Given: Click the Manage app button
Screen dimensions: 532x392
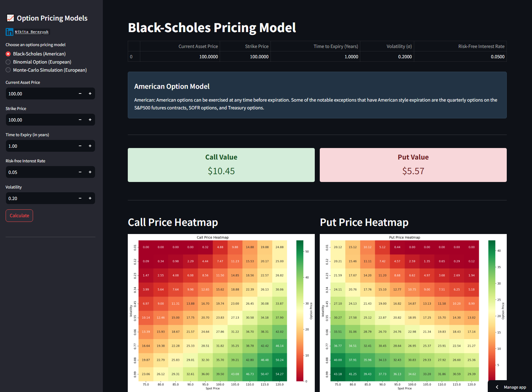Looking at the screenshot, I should pyautogui.click(x=516, y=387).
